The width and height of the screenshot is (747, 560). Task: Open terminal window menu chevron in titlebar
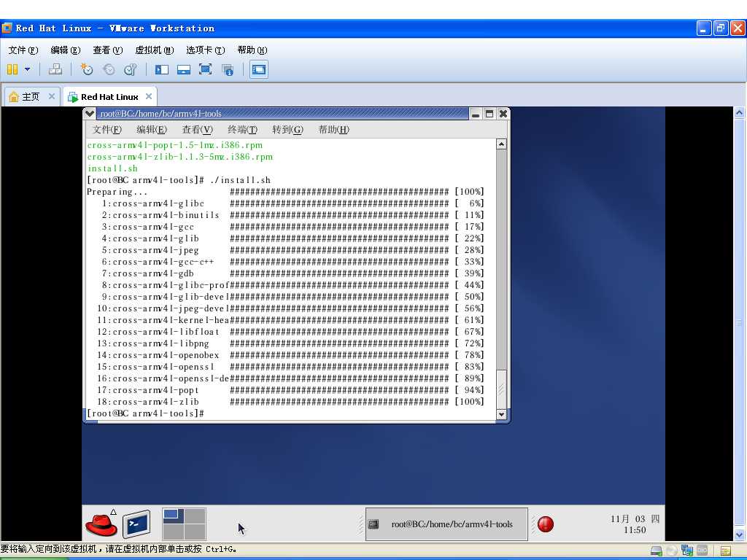pos(90,113)
